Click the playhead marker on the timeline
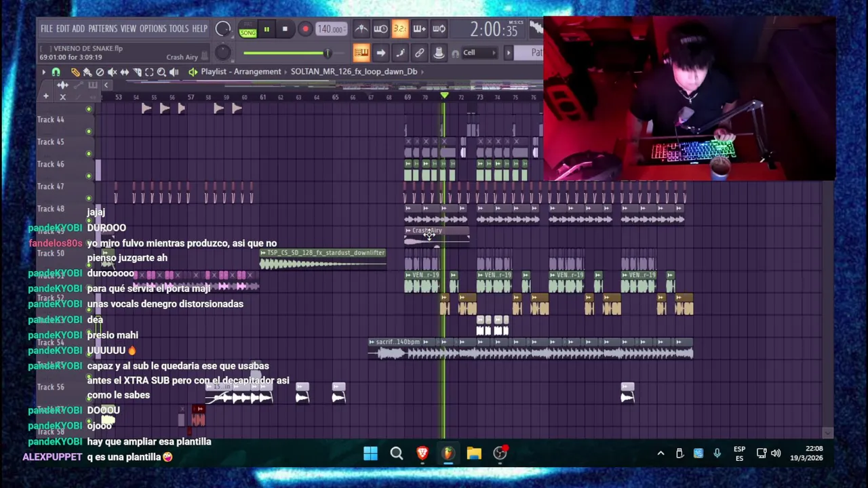This screenshot has height=488, width=868. tap(444, 96)
